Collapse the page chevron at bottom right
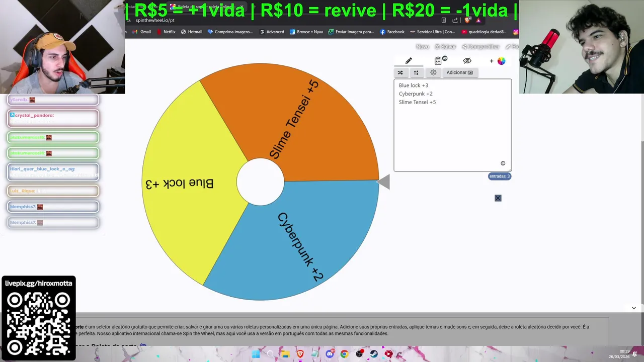The width and height of the screenshot is (644, 362). point(633,308)
